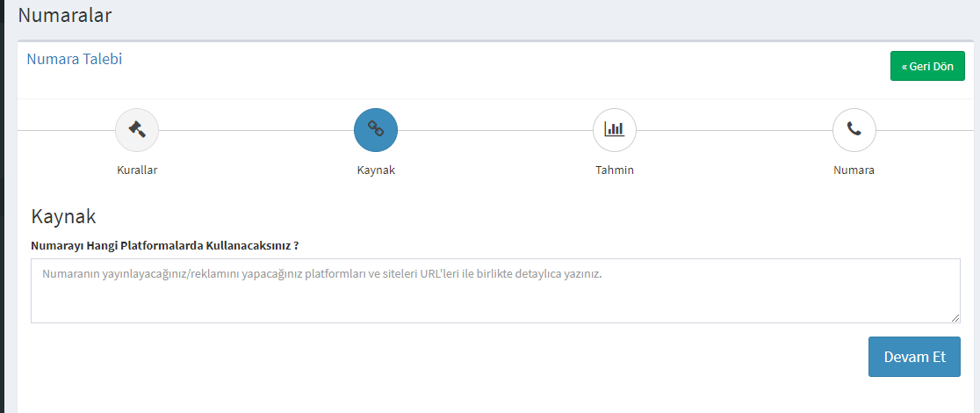Choose the Tahmin caption under chart icon
Screen dimensions: 980x413
point(615,170)
